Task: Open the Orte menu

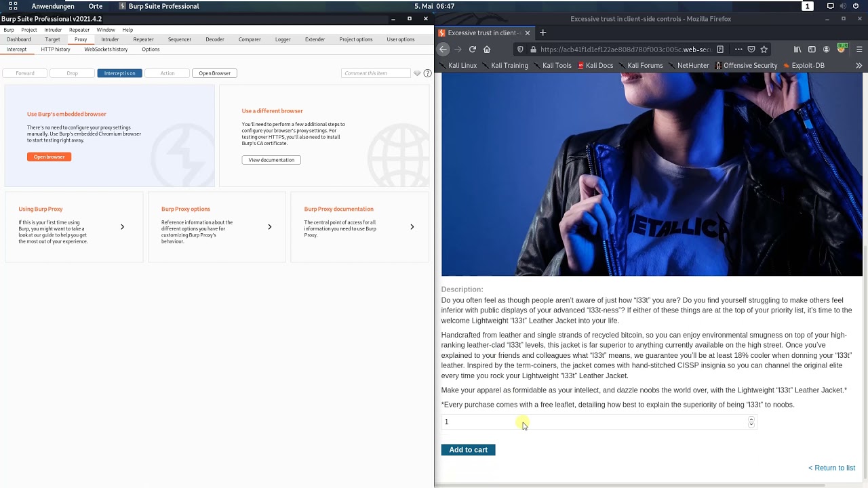Action: coord(96,6)
